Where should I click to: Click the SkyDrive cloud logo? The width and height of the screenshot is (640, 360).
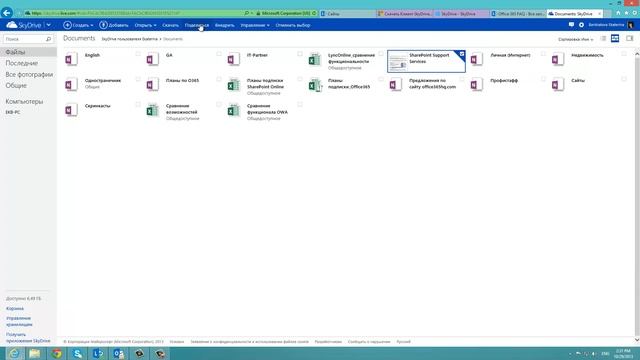click(11, 25)
